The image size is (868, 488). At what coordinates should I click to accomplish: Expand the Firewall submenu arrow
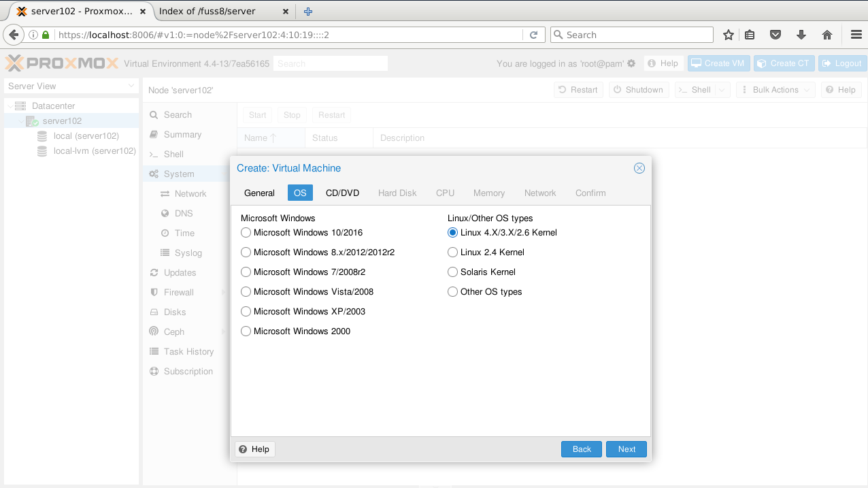(223, 293)
